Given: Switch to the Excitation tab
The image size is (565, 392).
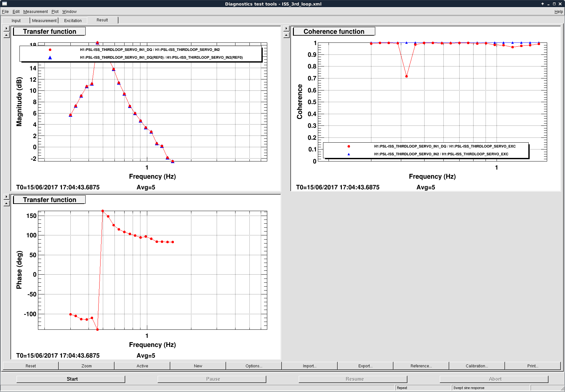Looking at the screenshot, I should coord(73,20).
